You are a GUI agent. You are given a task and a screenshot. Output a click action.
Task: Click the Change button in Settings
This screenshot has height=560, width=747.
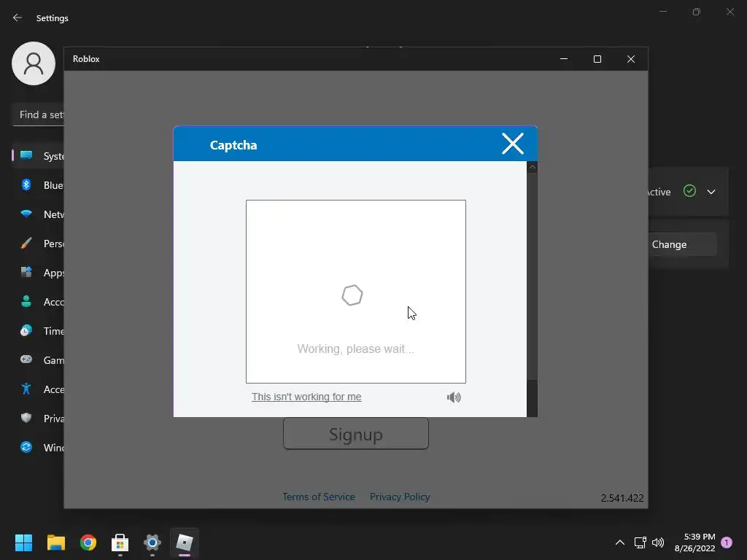(x=682, y=244)
